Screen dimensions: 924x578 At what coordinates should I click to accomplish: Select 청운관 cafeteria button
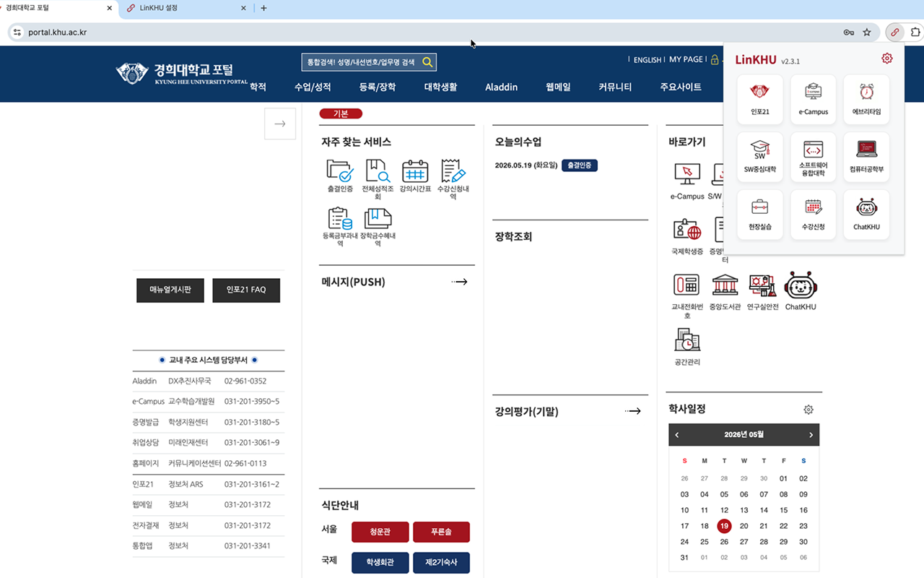[380, 532]
